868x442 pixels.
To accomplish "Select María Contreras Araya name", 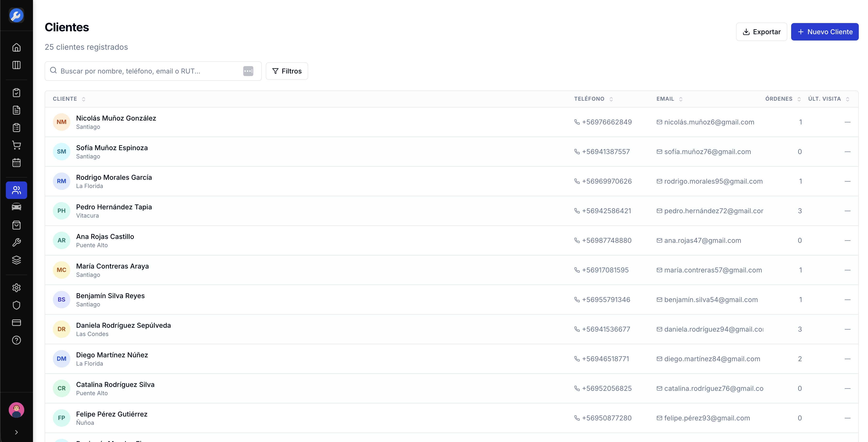I will [112, 266].
